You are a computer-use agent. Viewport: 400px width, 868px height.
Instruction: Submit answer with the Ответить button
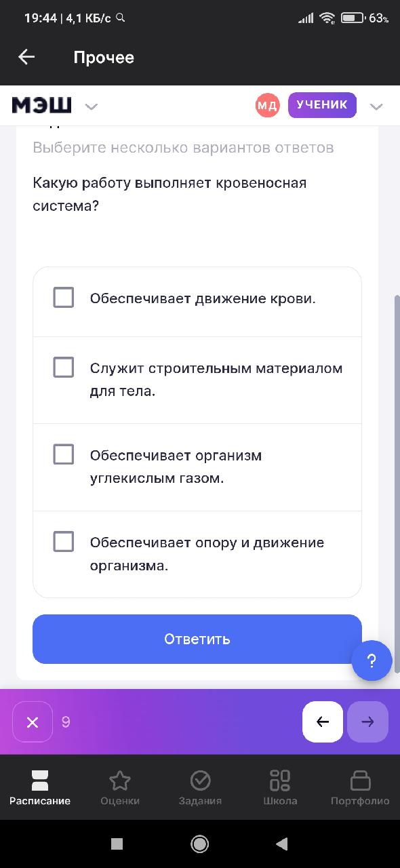[197, 639]
